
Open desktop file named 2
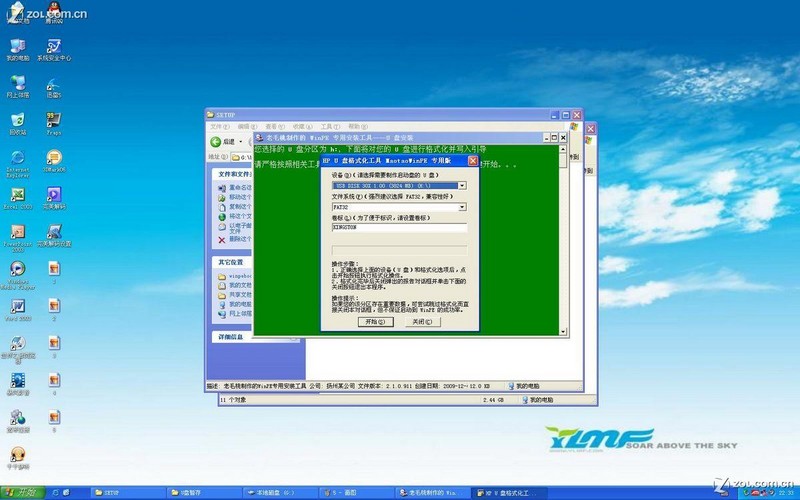54,310
